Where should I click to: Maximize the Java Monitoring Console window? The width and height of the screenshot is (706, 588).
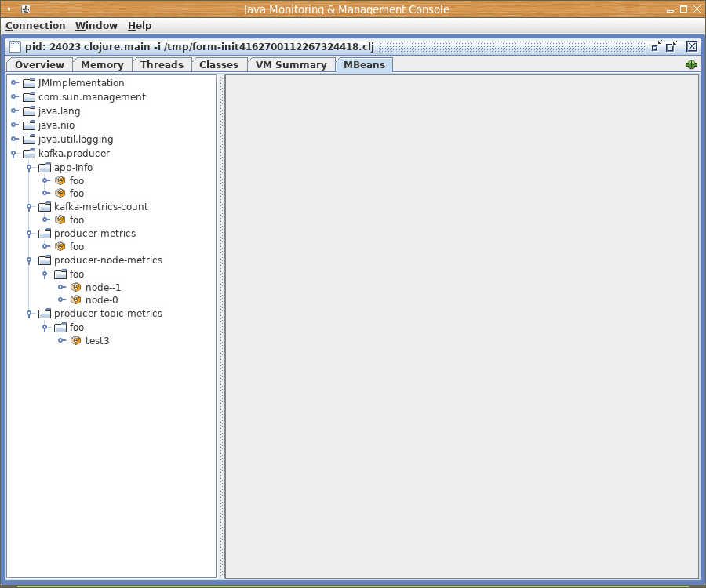pyautogui.click(x=683, y=9)
